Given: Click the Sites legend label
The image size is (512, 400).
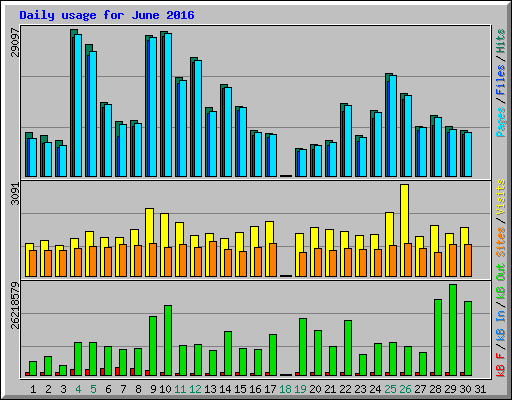Looking at the screenshot, I should [x=501, y=242].
